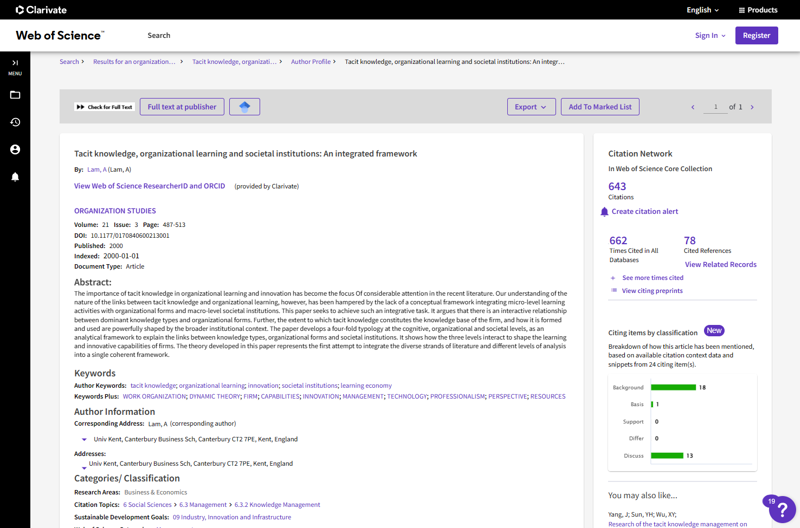Open the Export dropdown
This screenshot has width=800, height=528.
[x=530, y=107]
